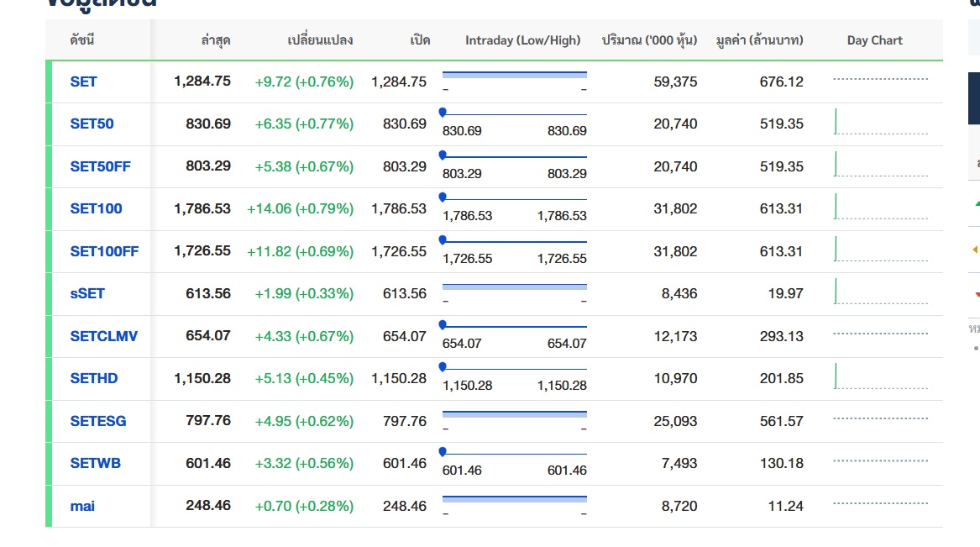This screenshot has height=547, width=980.
Task: Click the Day Chart column header
Action: (x=874, y=40)
